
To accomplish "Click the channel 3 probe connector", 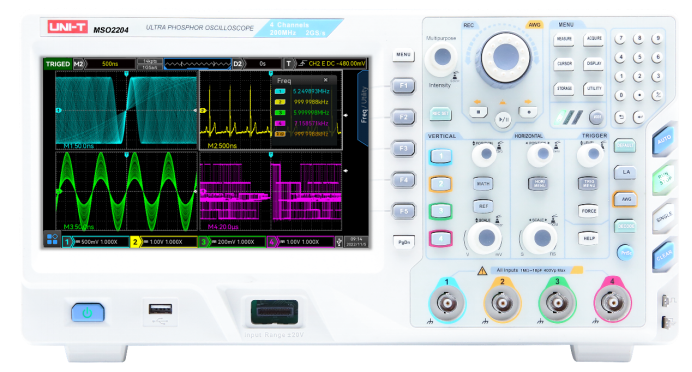I will 557,303.
